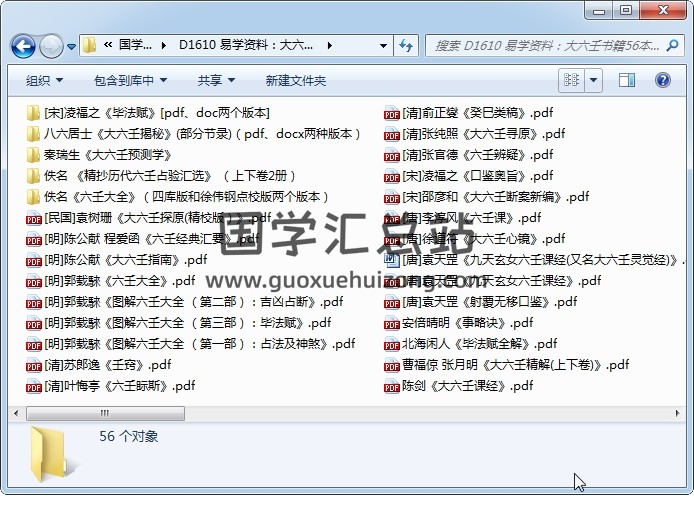
Task: Select PDF [清]叶悔亭《六壬眎斯》
Action: 111,386
